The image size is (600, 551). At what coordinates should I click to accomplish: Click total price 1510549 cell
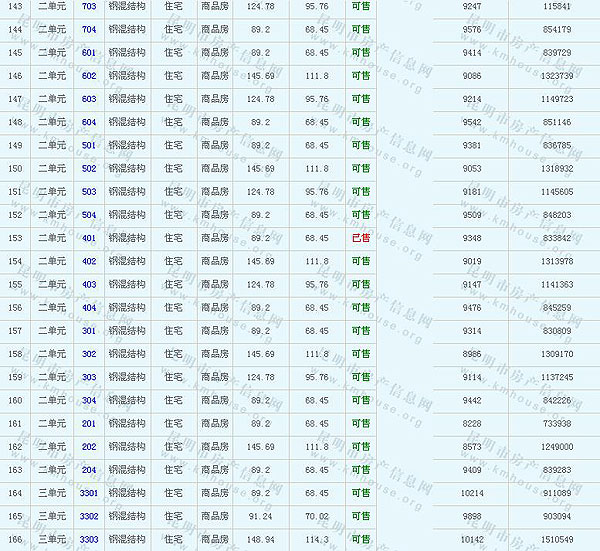pos(556,539)
